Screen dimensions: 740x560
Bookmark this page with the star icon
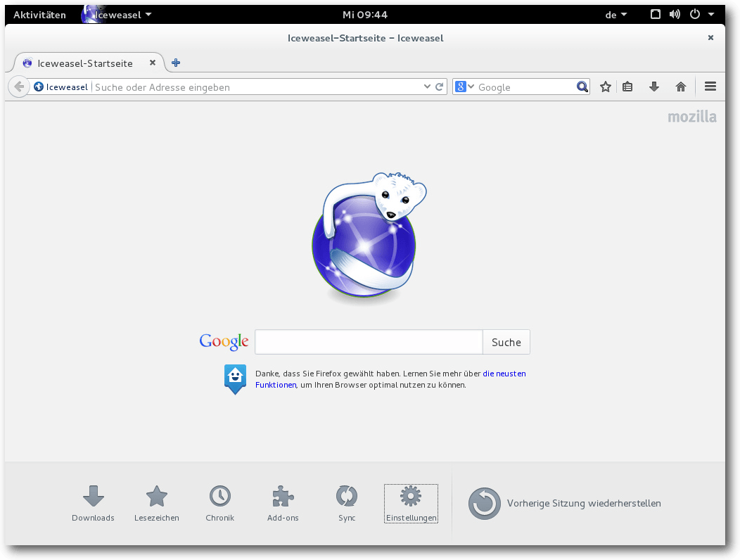(606, 87)
